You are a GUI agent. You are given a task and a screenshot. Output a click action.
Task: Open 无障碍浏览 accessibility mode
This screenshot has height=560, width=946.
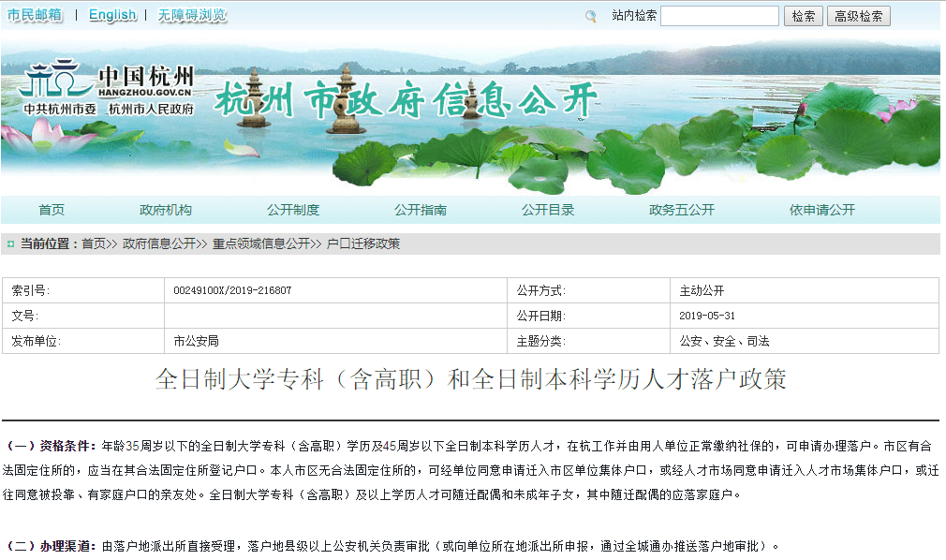tap(192, 15)
